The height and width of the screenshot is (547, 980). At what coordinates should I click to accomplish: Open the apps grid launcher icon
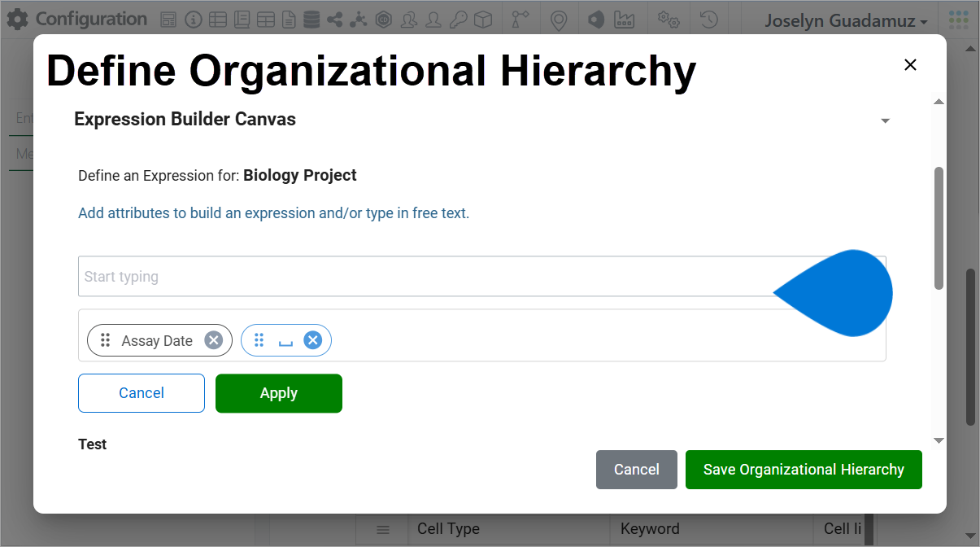click(x=955, y=20)
